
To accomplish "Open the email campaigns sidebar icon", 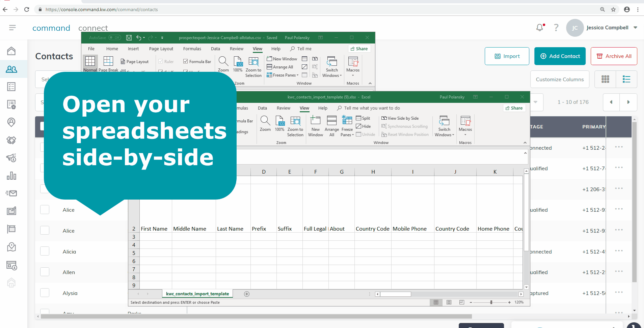I will (11, 193).
